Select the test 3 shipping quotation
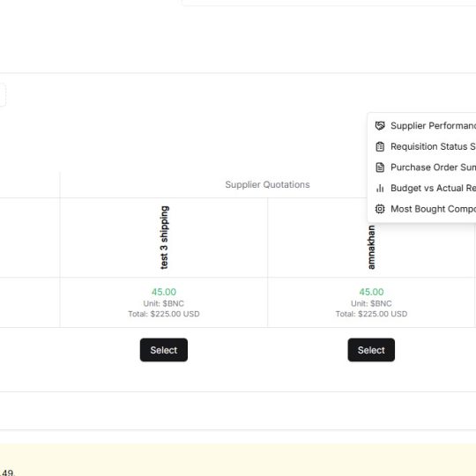This screenshot has width=476, height=476. click(x=164, y=350)
